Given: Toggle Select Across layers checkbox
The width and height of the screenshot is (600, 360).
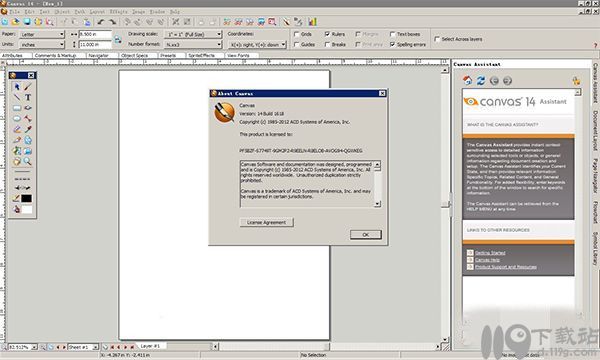Looking at the screenshot, I should (437, 39).
